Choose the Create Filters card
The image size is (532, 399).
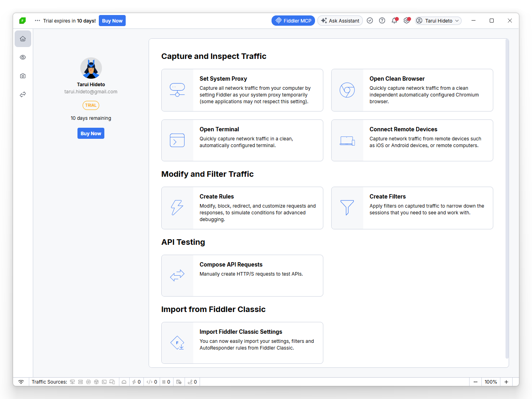pyautogui.click(x=412, y=208)
